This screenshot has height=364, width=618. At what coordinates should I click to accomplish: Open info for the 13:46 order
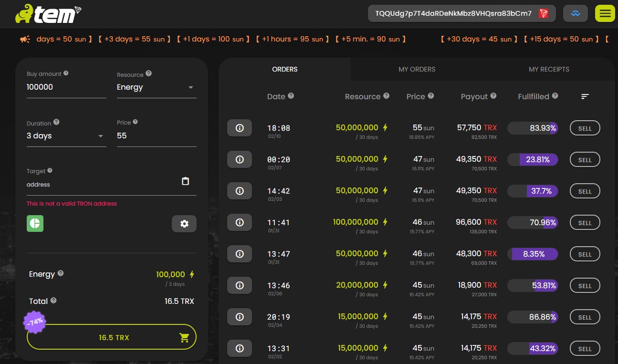[x=240, y=285]
